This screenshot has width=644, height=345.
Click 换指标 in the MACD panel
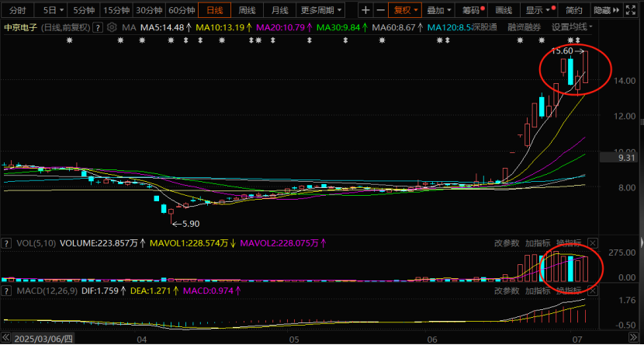pos(569,291)
